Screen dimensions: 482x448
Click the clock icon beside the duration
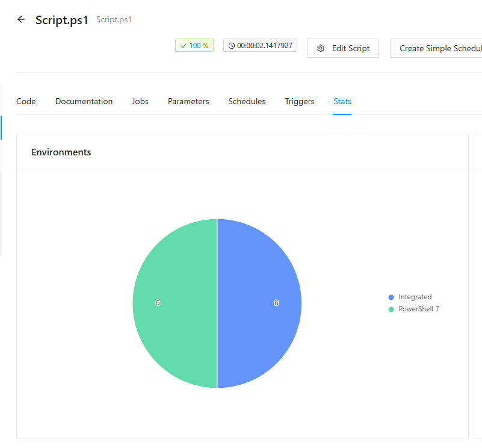click(232, 46)
